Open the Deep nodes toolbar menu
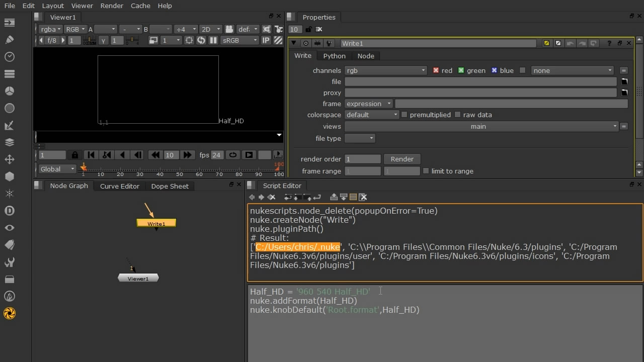Screen dimensions: 644x362 pos(9,211)
